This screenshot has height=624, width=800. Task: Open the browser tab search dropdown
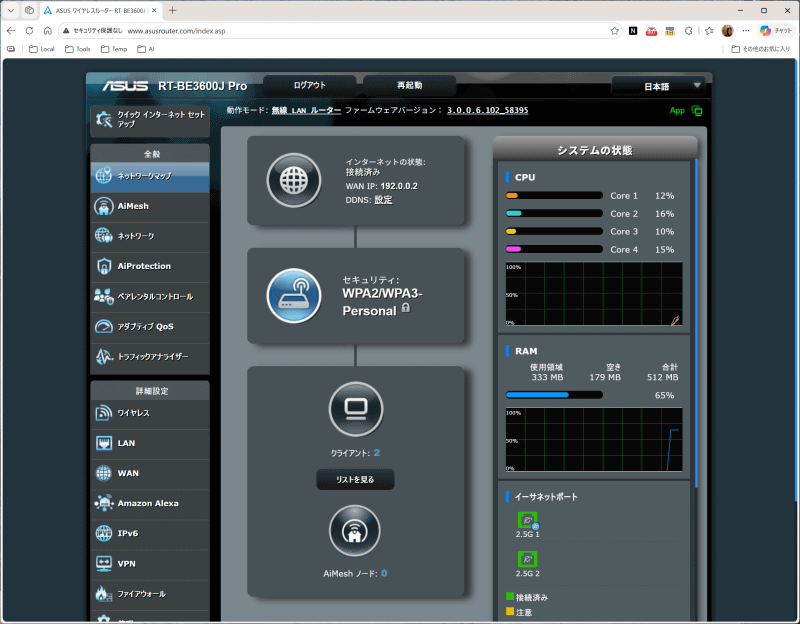[11, 10]
